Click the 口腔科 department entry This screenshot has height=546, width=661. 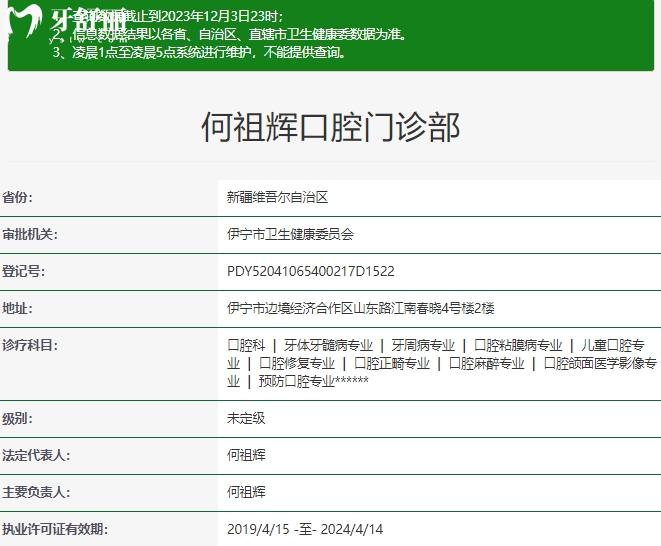point(246,345)
